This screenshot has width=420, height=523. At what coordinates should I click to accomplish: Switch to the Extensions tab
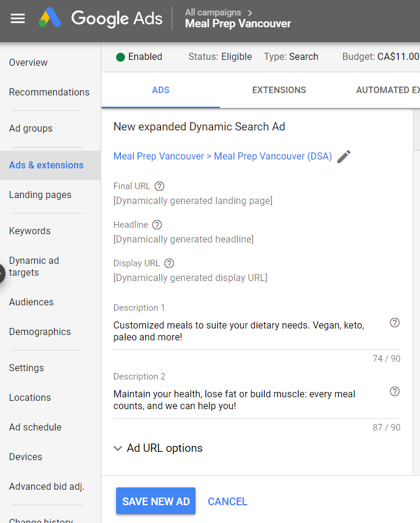point(279,90)
